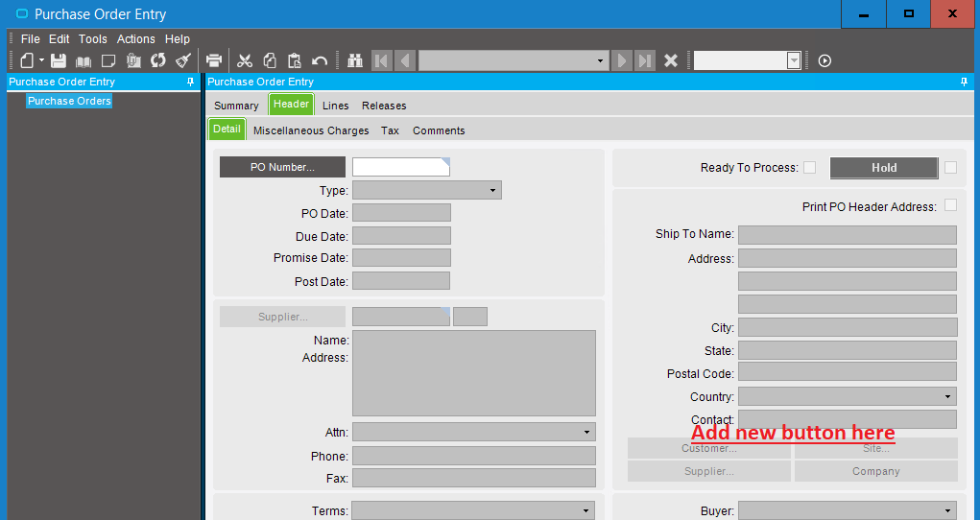
Task: Pin the main Purchase Order Entry panel
Action: coord(965,82)
